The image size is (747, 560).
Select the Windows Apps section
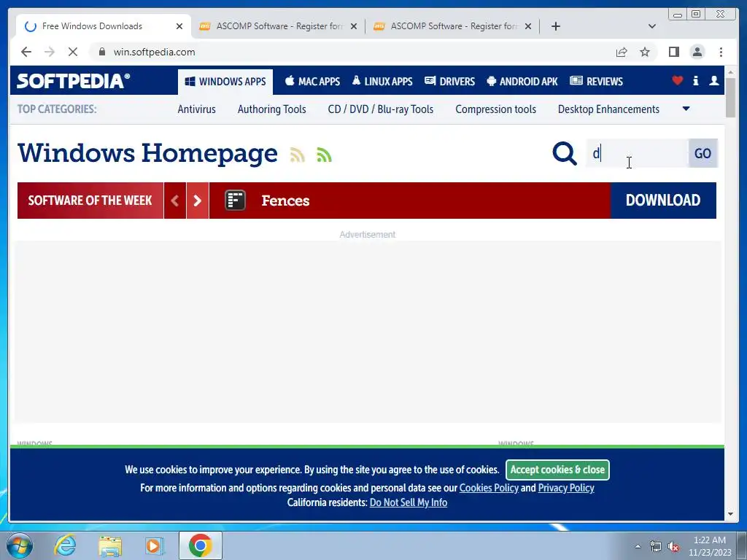tap(225, 82)
